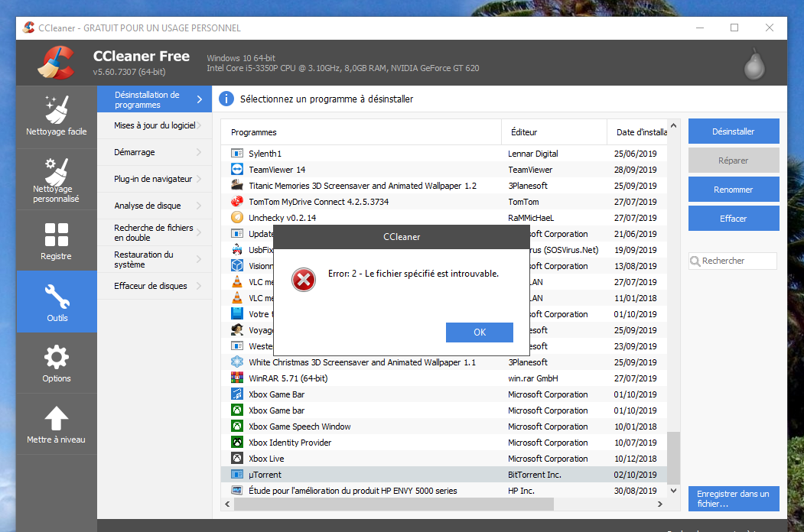Image resolution: width=804 pixels, height=532 pixels.
Task: Click win.rar GmbH editor cell
Action: click(x=532, y=378)
